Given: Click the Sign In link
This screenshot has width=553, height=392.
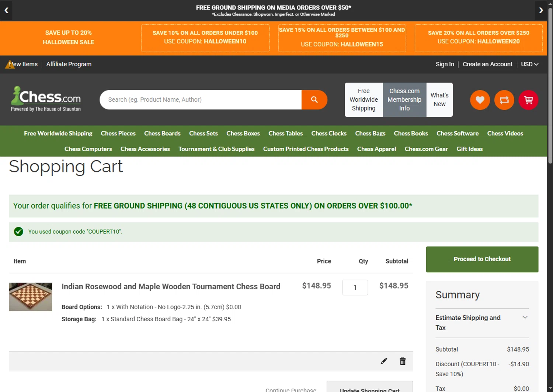Looking at the screenshot, I should pyautogui.click(x=445, y=64).
